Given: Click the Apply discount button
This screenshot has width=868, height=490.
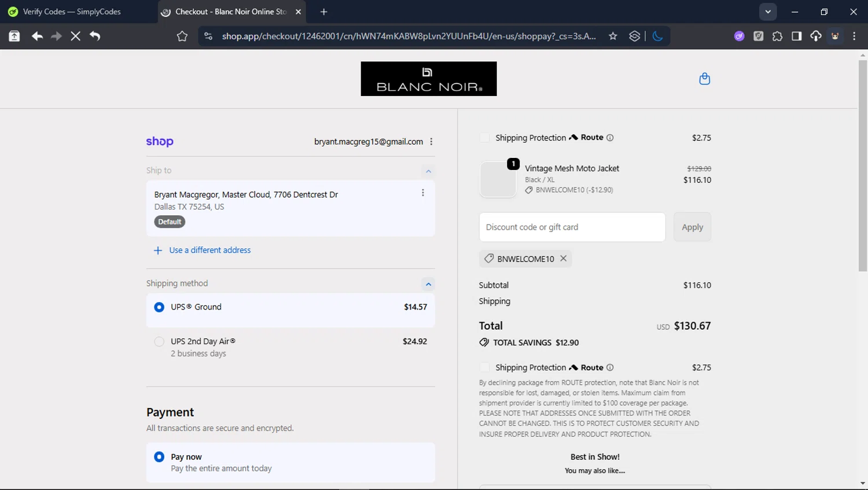Looking at the screenshot, I should [692, 227].
